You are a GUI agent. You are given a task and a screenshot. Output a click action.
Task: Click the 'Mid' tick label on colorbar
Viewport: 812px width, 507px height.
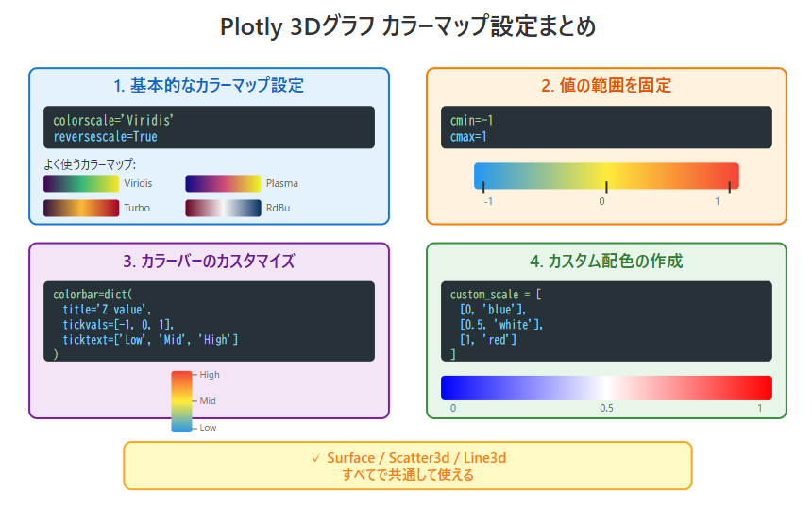tap(208, 401)
